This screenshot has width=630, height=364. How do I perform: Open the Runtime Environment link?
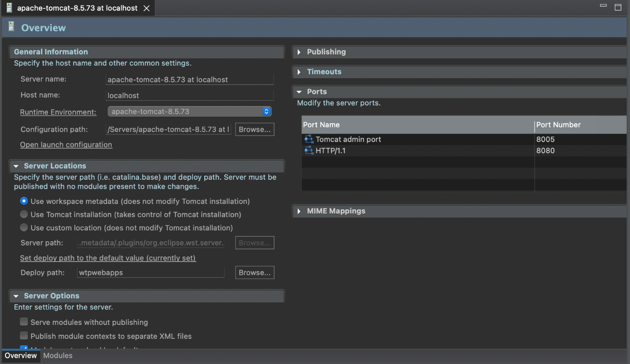click(58, 112)
